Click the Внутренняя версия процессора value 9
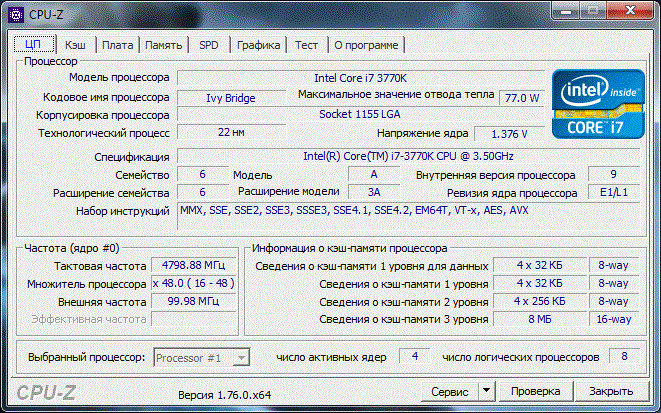 point(613,174)
